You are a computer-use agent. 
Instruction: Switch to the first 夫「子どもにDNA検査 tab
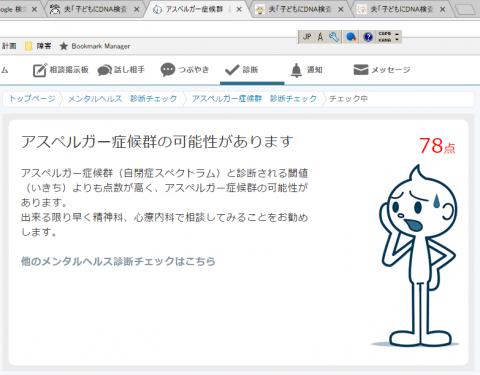point(95,9)
